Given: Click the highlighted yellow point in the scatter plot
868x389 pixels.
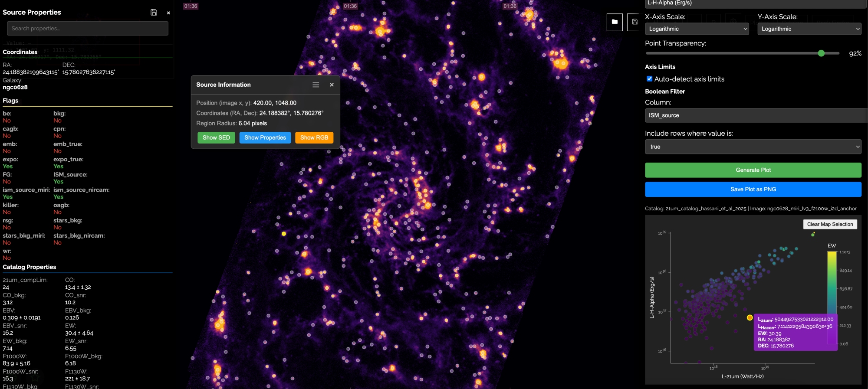Looking at the screenshot, I should pyautogui.click(x=750, y=318).
